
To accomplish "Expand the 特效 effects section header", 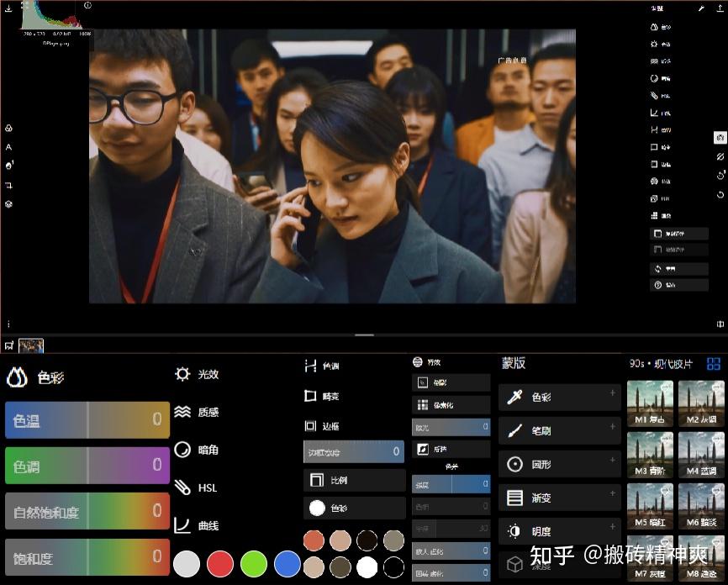I will click(x=427, y=361).
